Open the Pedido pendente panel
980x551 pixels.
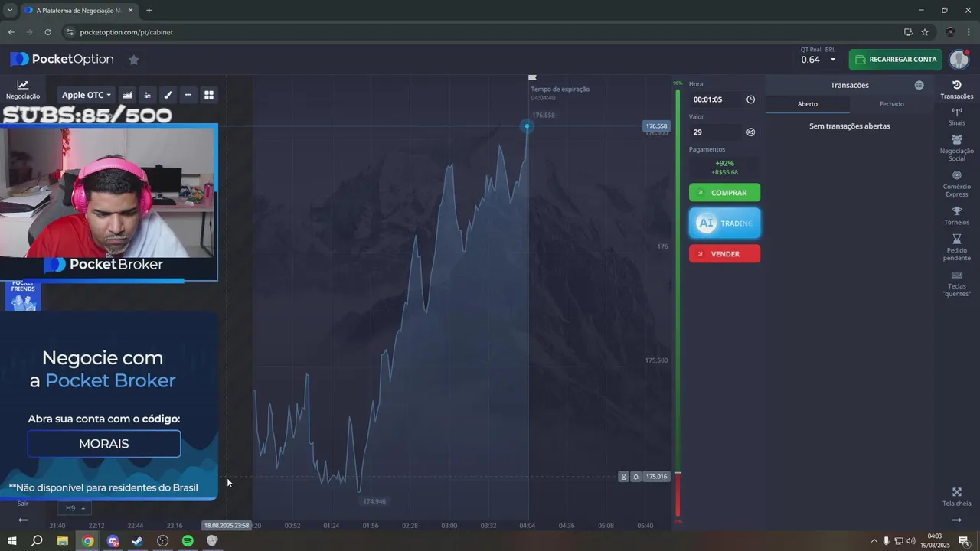957,248
